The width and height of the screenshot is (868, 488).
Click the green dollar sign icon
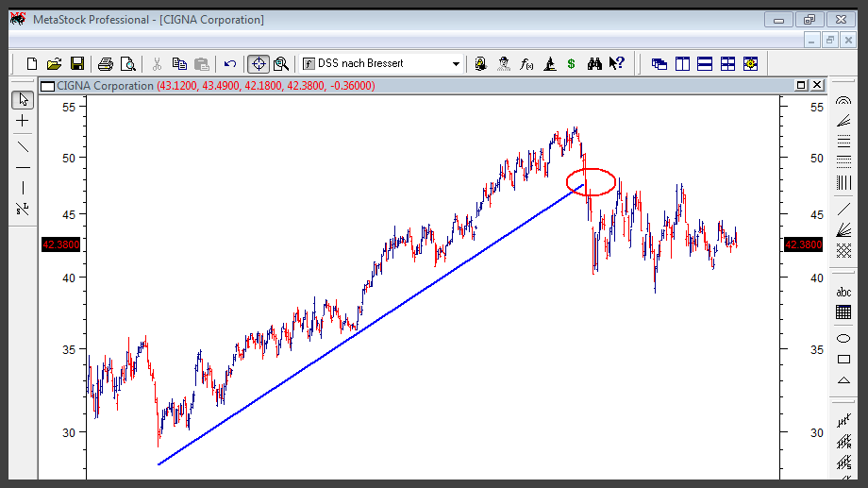572,64
